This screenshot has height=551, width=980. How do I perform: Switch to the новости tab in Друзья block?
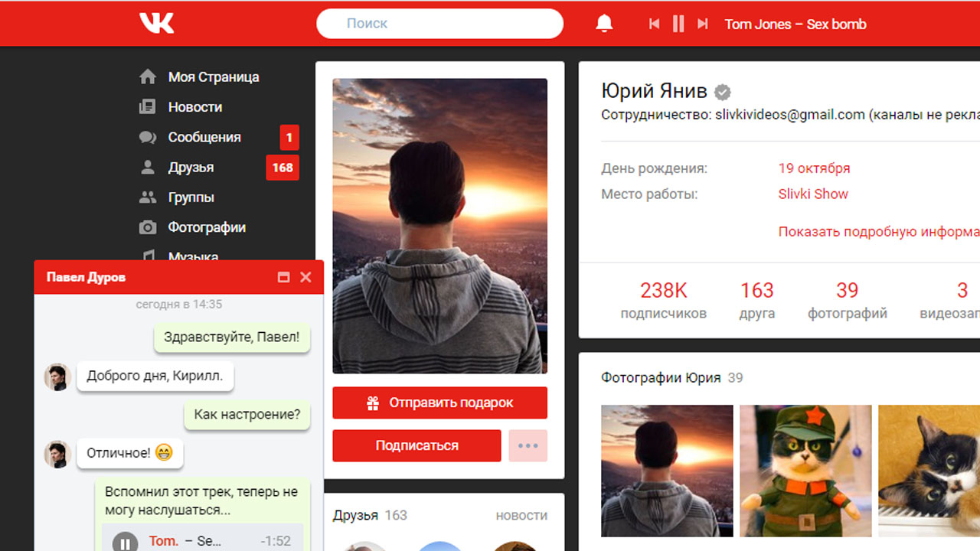(x=521, y=515)
